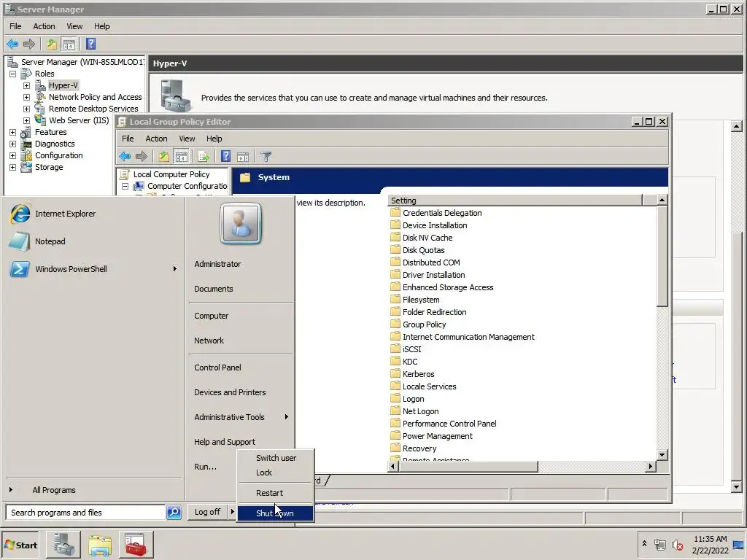
Task: Select Switch user from power menu
Action: pos(275,458)
